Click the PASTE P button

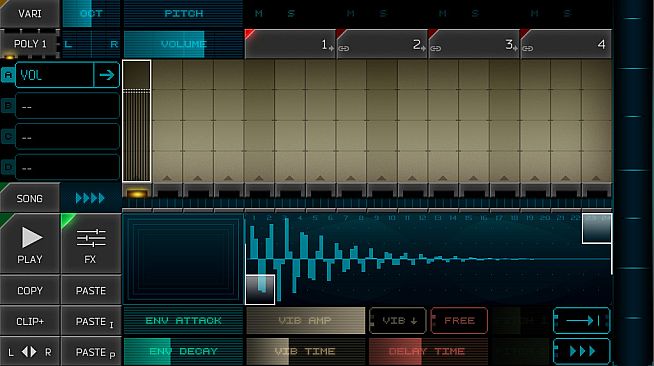[91, 352]
